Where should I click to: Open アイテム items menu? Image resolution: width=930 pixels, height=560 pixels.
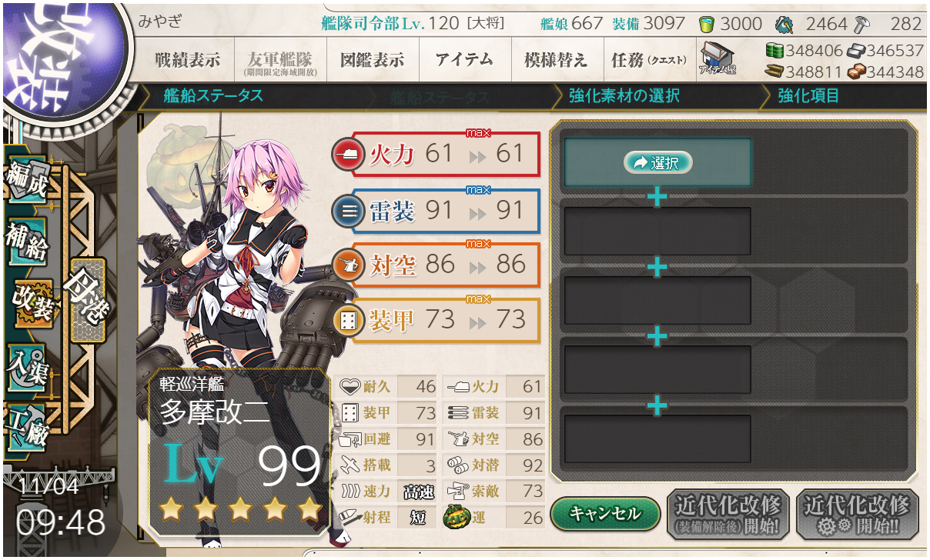click(464, 60)
